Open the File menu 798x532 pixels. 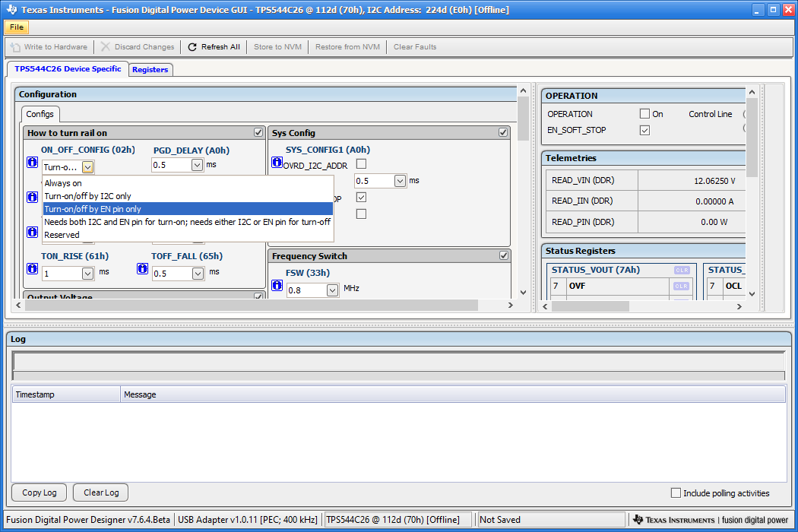17,27
